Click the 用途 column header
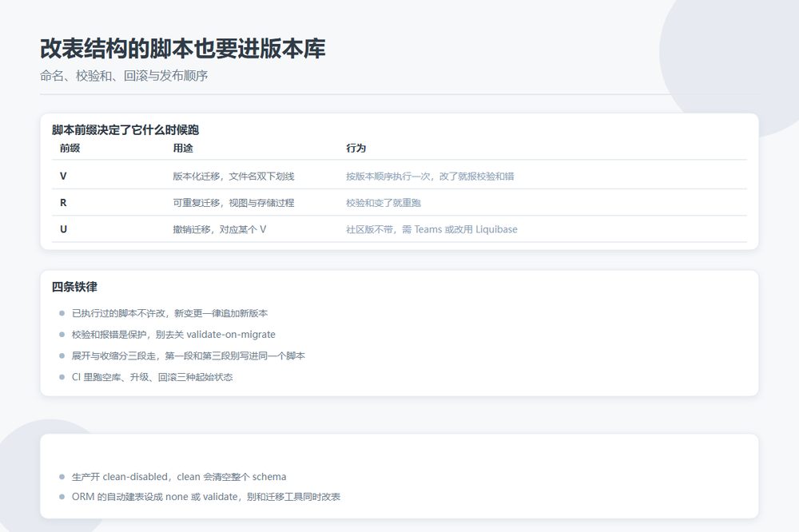 coord(183,149)
